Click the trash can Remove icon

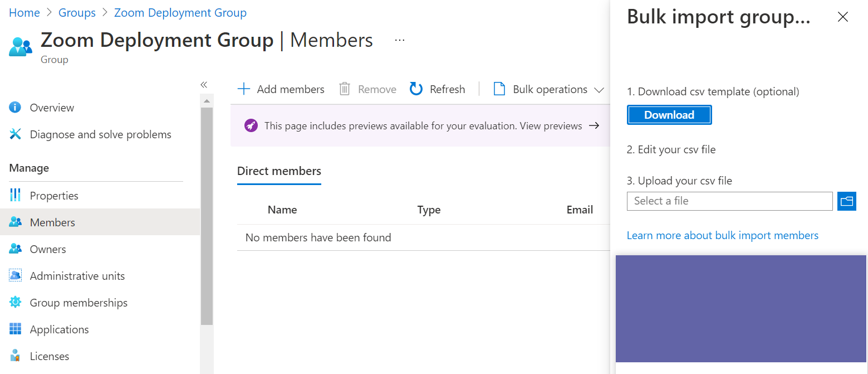[x=345, y=89]
